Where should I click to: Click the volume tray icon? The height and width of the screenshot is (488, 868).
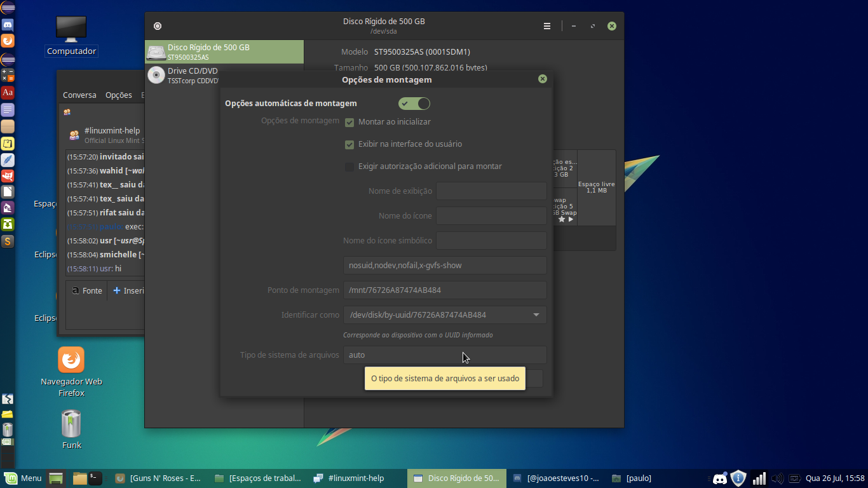coord(776,478)
